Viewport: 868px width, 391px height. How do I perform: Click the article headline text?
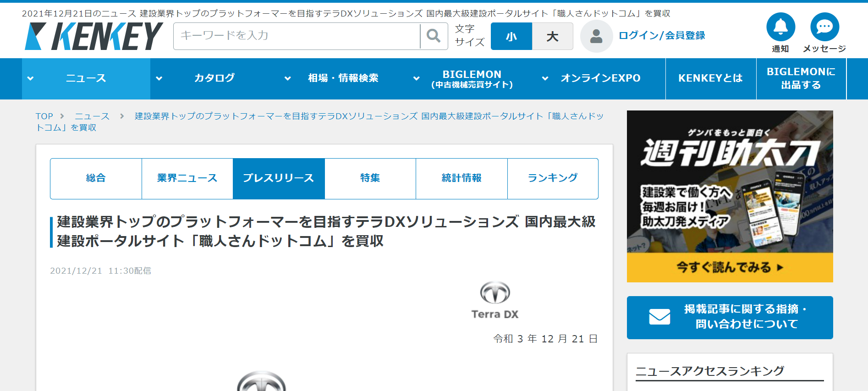pyautogui.click(x=326, y=231)
